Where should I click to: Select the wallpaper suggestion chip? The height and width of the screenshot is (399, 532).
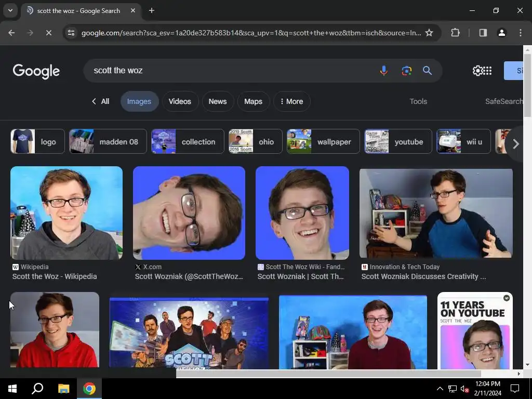click(x=323, y=141)
